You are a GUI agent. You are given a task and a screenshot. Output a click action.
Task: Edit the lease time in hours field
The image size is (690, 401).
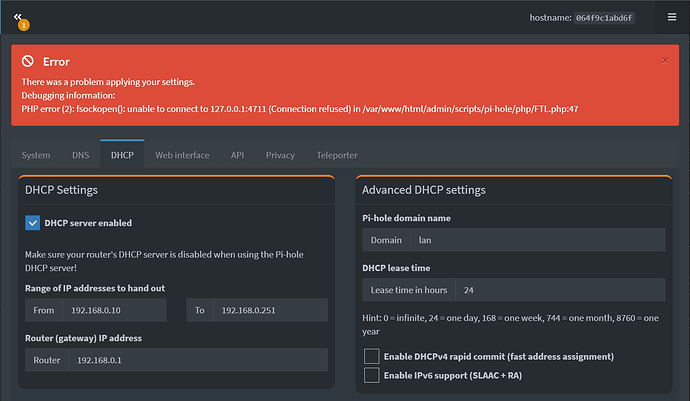pos(558,290)
